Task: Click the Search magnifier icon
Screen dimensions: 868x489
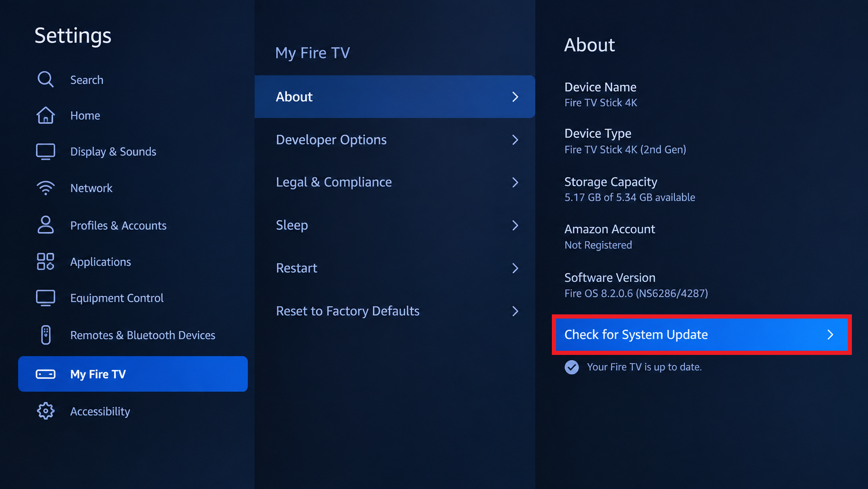Action: point(46,80)
